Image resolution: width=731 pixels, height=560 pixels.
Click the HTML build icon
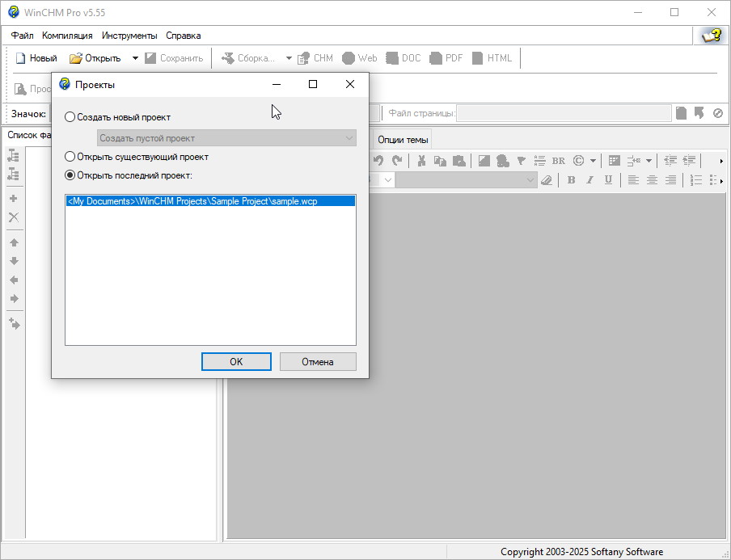492,58
